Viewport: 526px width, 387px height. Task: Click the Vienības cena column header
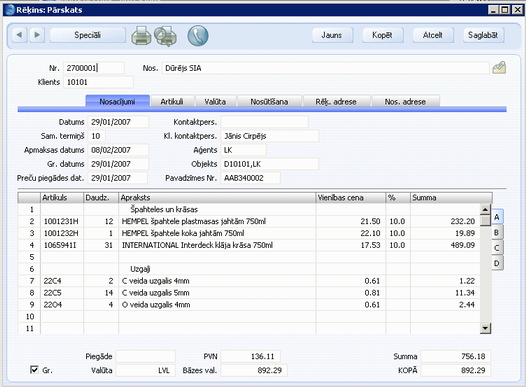click(351, 198)
